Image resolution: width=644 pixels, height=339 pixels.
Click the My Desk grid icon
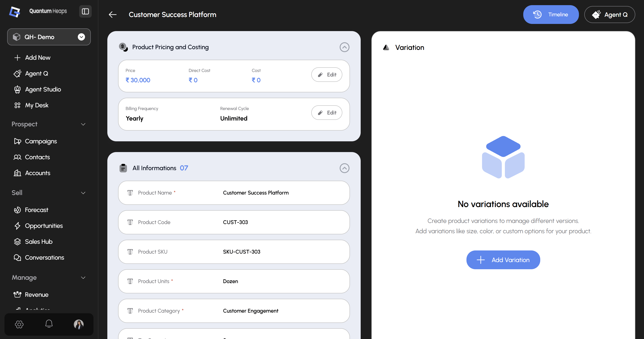pos(17,105)
